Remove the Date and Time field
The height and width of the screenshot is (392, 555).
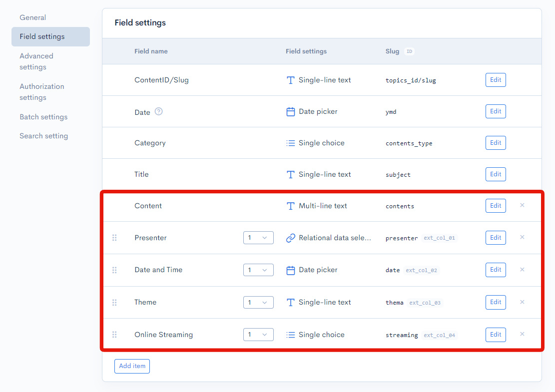tap(522, 270)
